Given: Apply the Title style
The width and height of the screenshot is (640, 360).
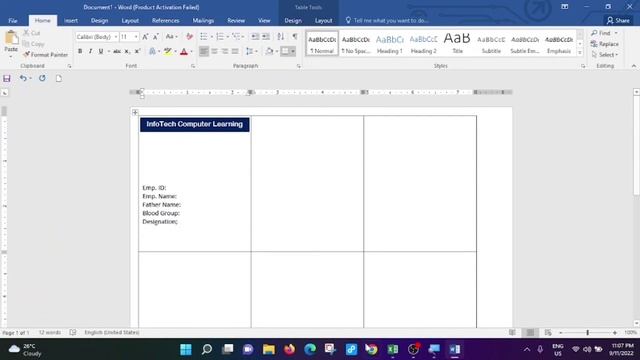Looking at the screenshot, I should 457,44.
